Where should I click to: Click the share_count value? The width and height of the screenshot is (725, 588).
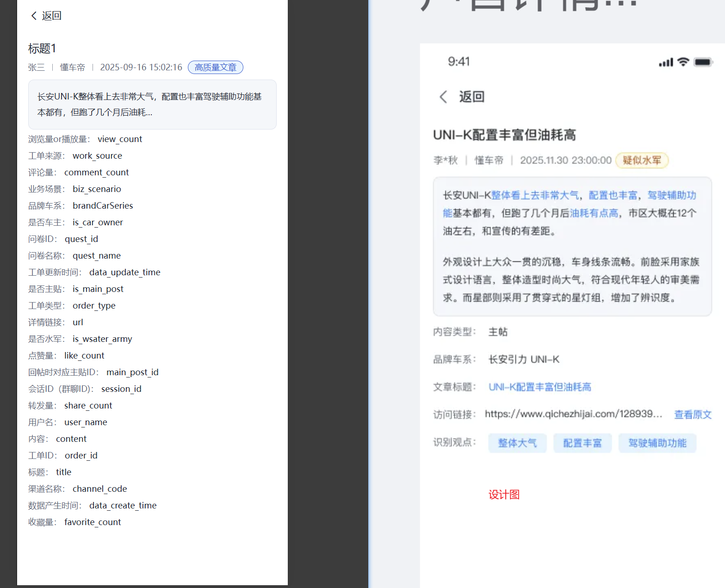pyautogui.click(x=88, y=406)
